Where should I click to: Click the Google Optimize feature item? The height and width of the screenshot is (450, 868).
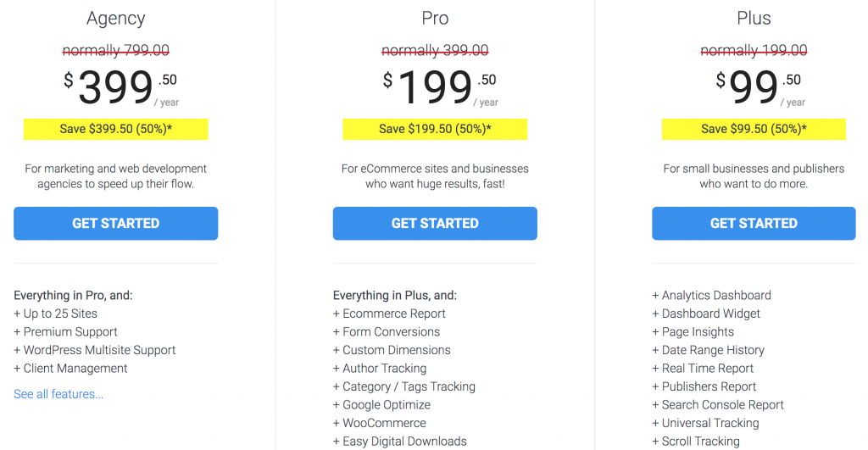coord(382,405)
